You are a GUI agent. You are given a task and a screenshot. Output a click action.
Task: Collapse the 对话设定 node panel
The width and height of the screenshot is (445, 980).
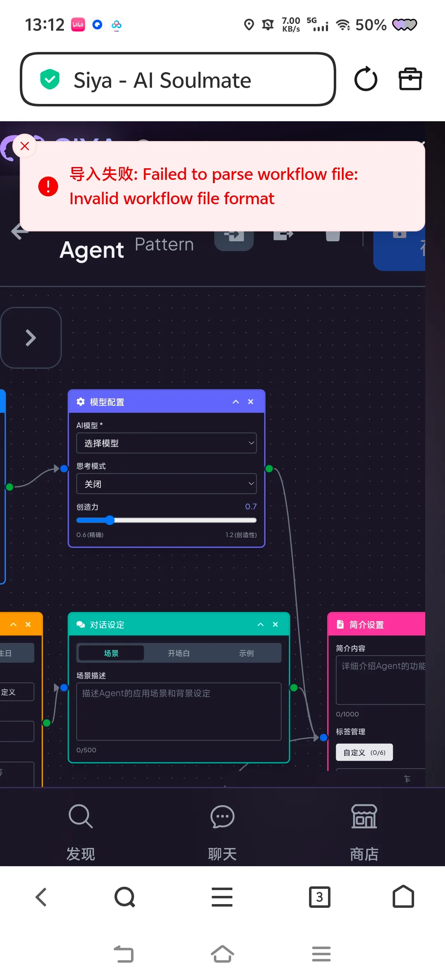pos(260,624)
